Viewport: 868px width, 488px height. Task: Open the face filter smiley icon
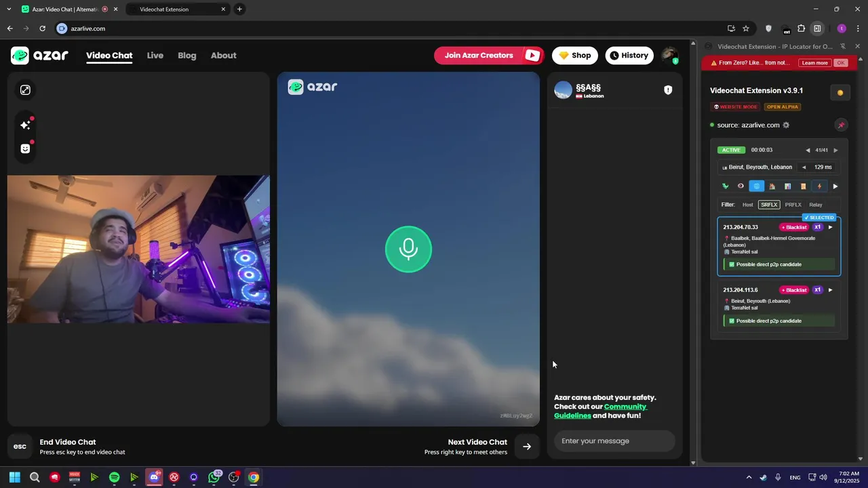coord(25,148)
